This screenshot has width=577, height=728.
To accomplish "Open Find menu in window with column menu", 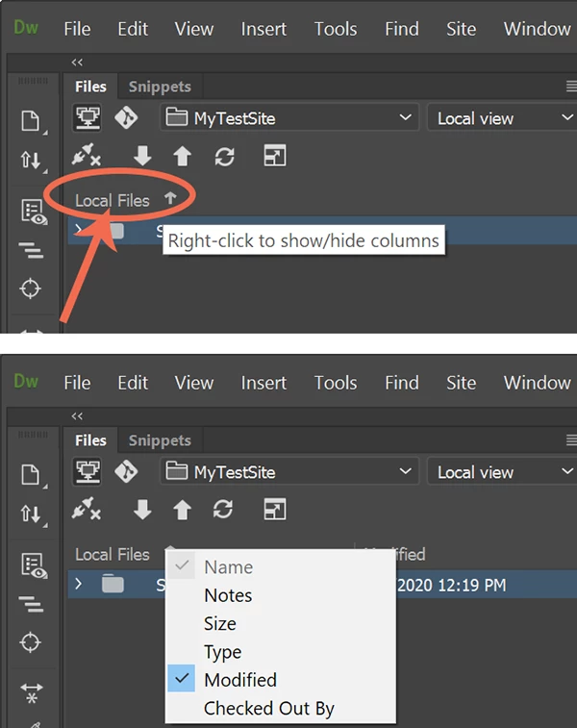I will pyautogui.click(x=402, y=383).
